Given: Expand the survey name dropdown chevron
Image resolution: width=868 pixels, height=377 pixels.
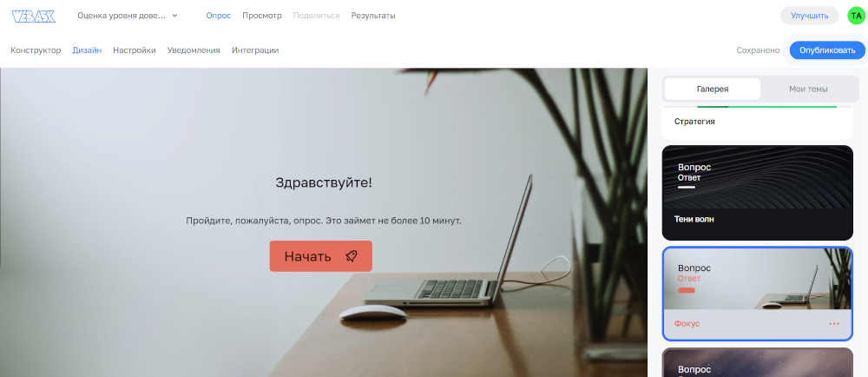Looking at the screenshot, I should pos(175,16).
